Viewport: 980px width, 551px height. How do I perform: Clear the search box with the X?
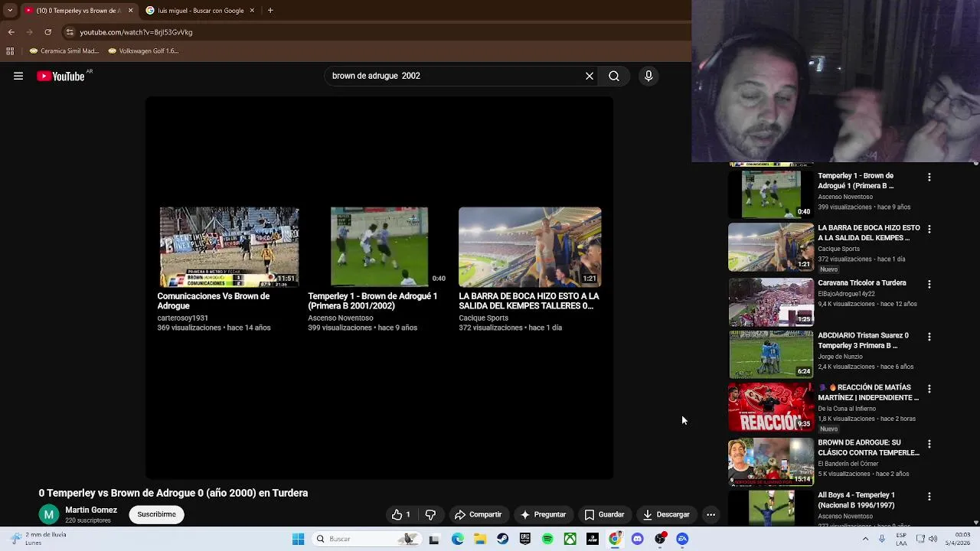pos(590,76)
